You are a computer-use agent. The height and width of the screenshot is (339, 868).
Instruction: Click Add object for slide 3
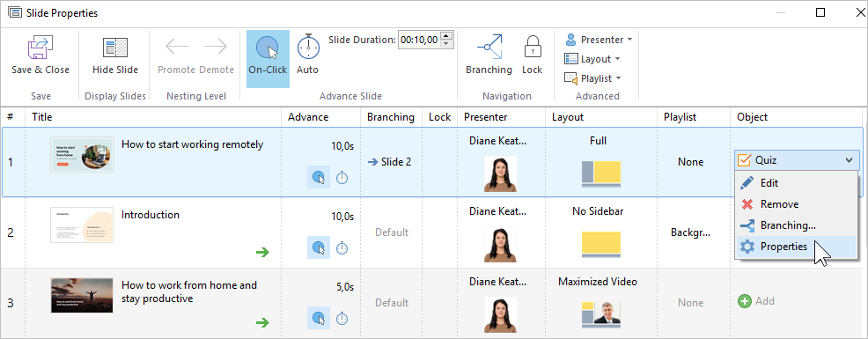756,301
